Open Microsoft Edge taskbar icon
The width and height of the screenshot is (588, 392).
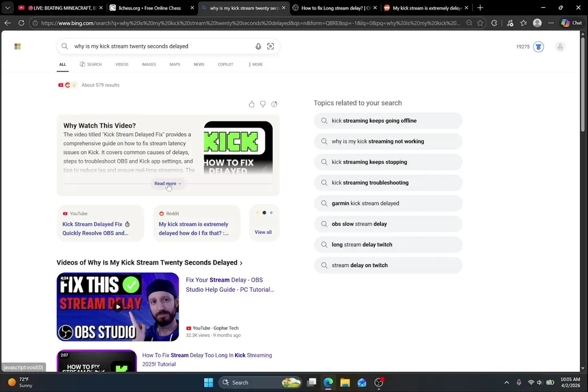coord(328,383)
